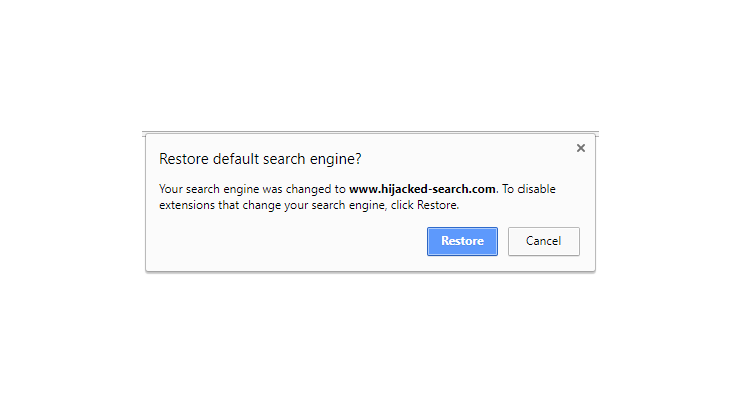Click blank dialog area beneath the Cancel button

pyautogui.click(x=543, y=263)
